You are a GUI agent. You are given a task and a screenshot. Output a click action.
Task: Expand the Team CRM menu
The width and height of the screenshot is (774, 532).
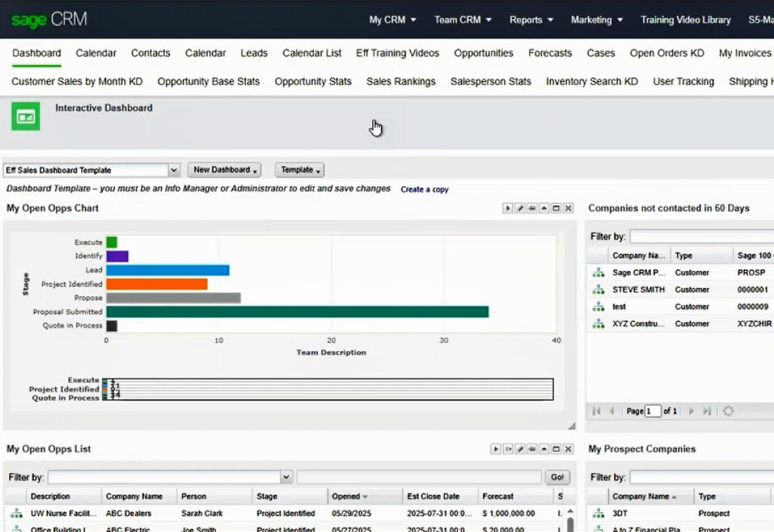(462, 20)
